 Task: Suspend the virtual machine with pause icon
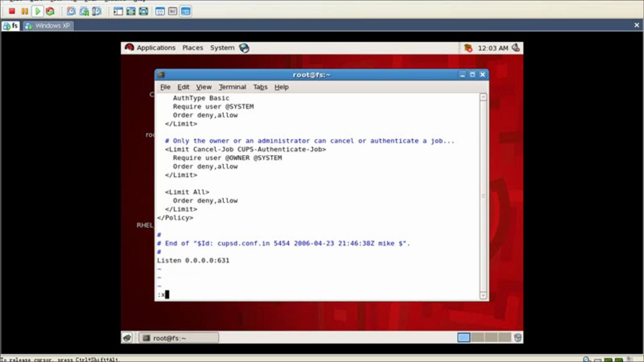[x=24, y=11]
